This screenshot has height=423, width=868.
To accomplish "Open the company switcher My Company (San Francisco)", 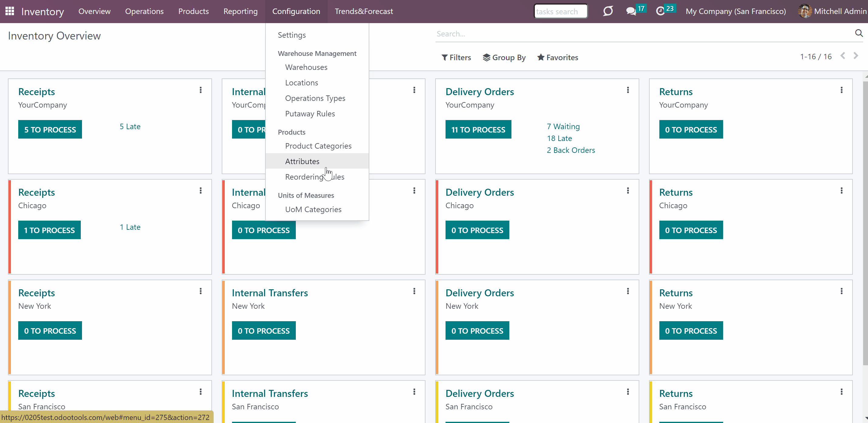I will coord(736,11).
